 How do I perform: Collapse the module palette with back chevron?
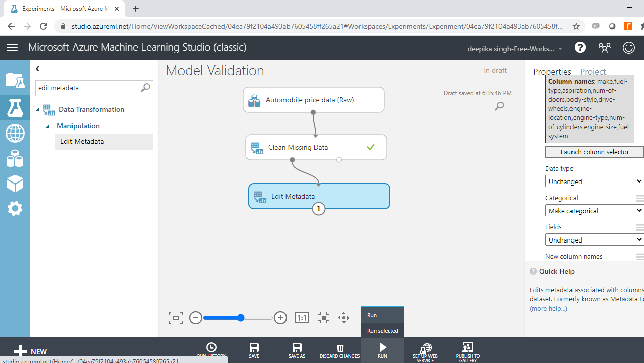tap(37, 69)
